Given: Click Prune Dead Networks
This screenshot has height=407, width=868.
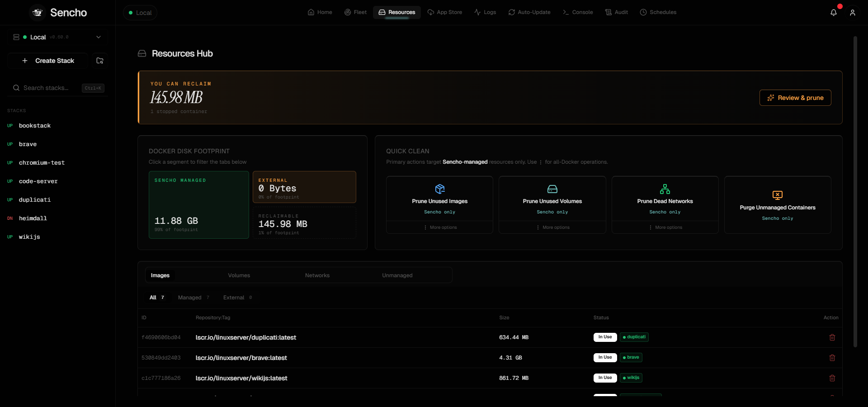Looking at the screenshot, I should pyautogui.click(x=665, y=199).
